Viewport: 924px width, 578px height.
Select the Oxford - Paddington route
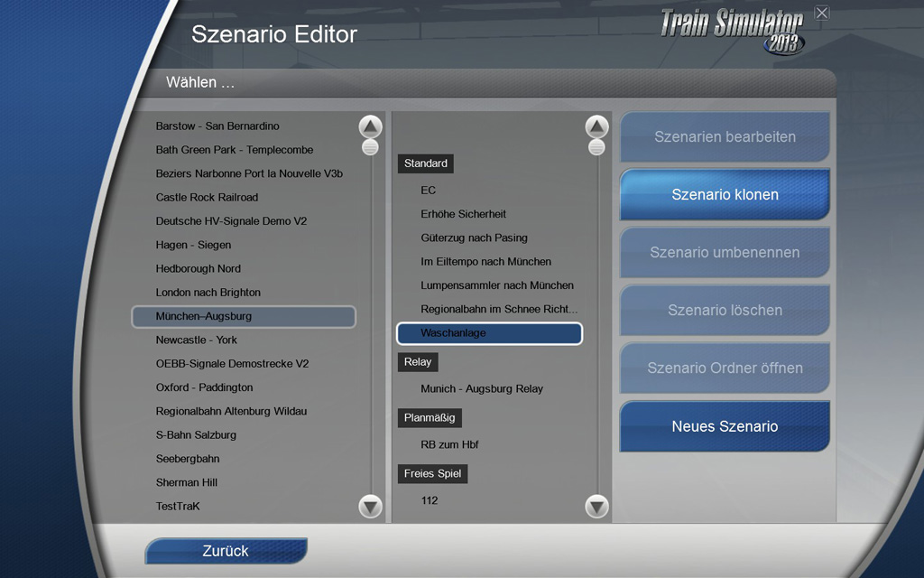(204, 387)
